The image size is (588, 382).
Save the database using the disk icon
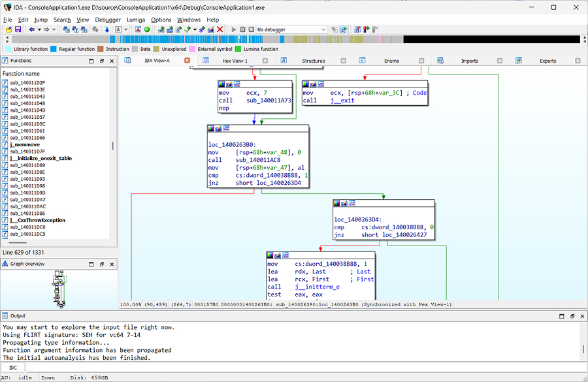(18, 29)
